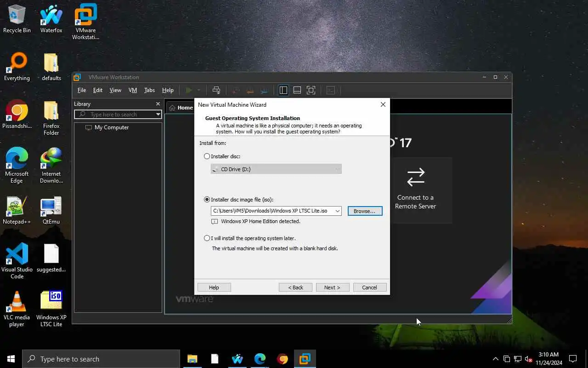The image size is (588, 368).
Task: Open the Library search filter dropdown arrow
Action: 158,115
